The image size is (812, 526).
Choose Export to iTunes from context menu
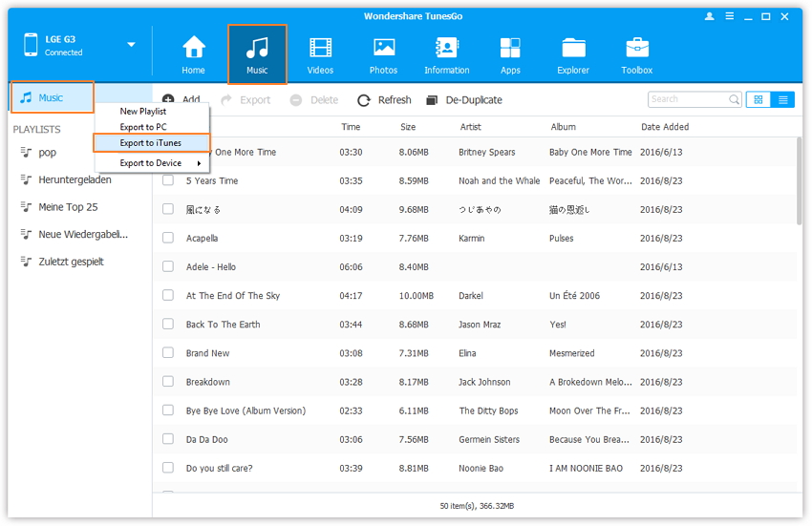click(151, 143)
